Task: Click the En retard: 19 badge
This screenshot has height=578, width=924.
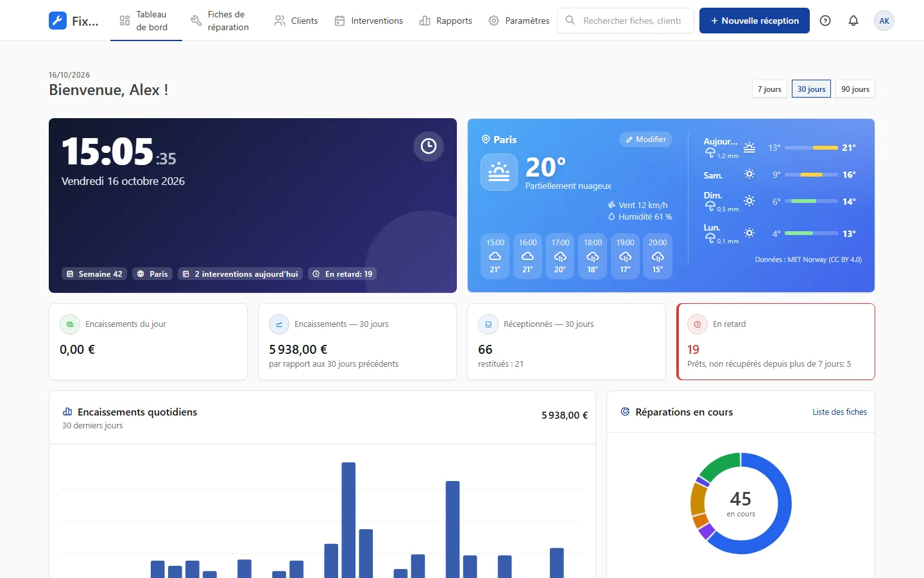Action: coord(342,274)
